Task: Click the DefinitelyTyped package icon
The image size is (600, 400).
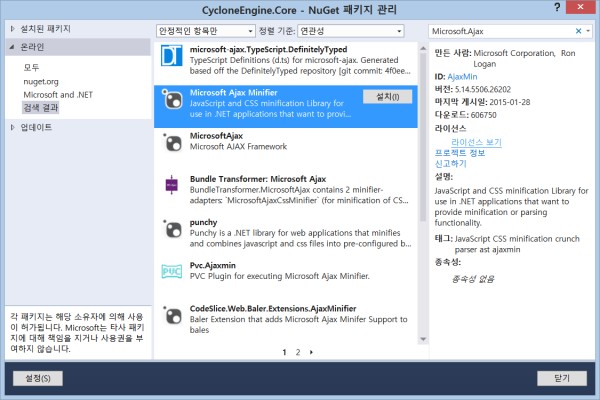Action: (171, 56)
